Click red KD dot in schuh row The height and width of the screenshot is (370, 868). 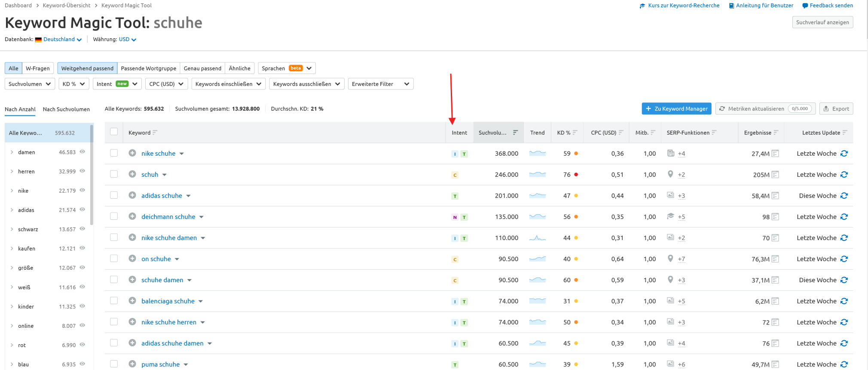[x=576, y=174]
